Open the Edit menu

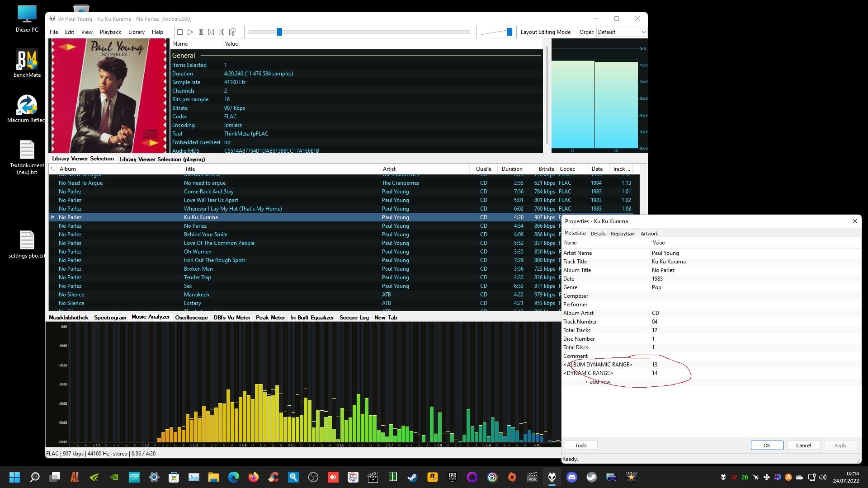point(69,32)
